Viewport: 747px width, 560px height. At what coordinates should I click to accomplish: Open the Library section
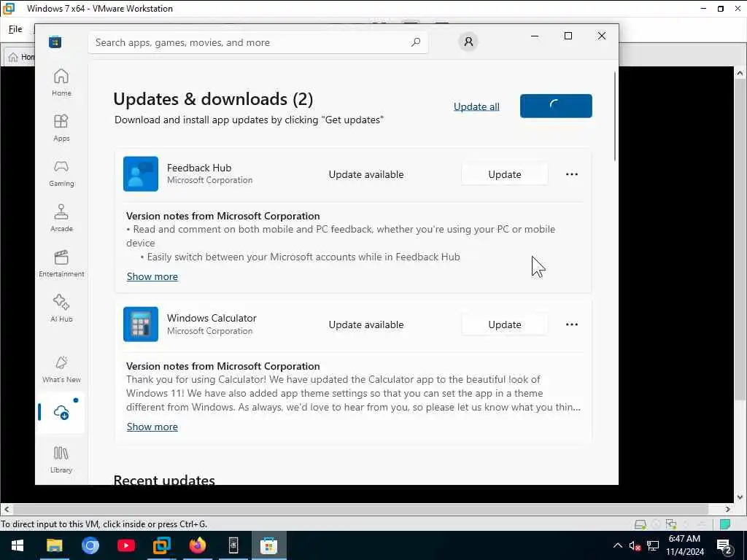[x=61, y=459]
